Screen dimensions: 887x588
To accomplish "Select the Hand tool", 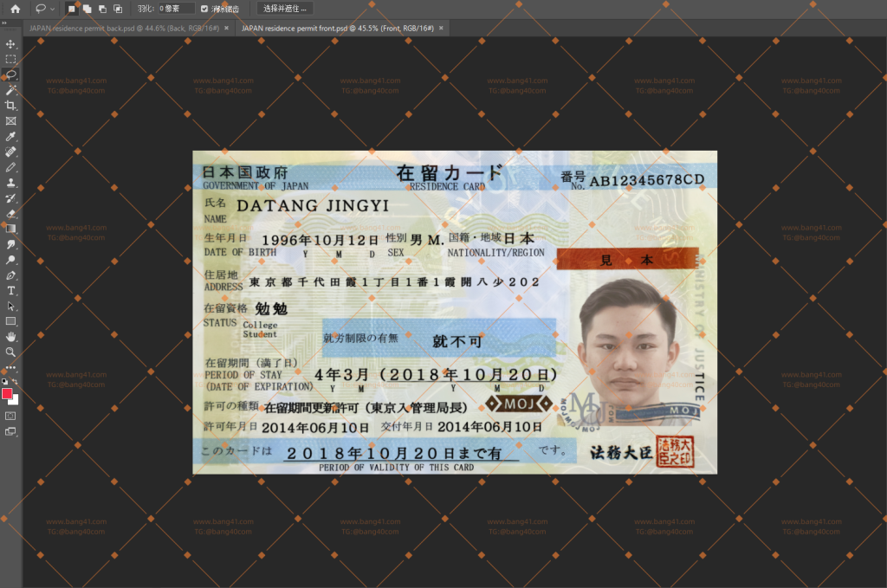I will 11,334.
